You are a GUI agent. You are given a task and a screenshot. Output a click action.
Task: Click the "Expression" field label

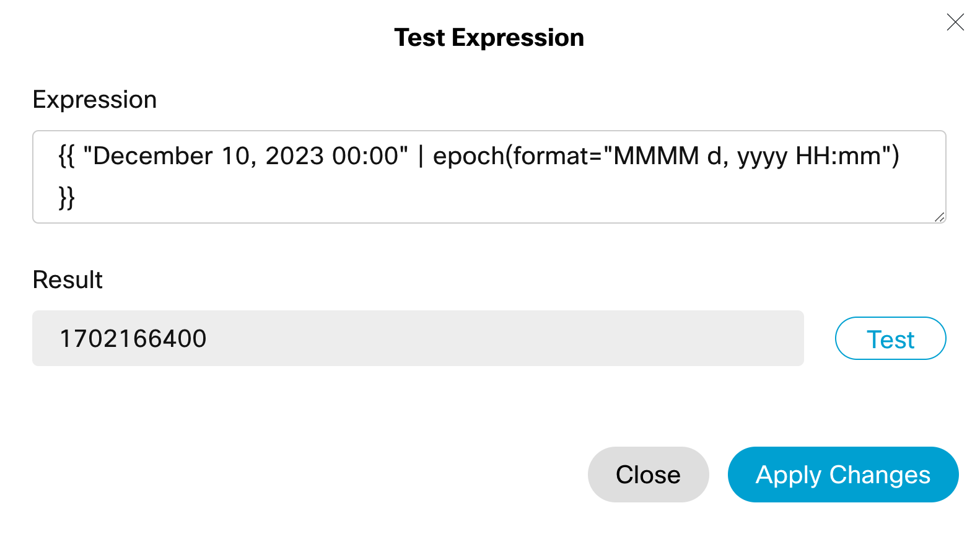pos(95,100)
